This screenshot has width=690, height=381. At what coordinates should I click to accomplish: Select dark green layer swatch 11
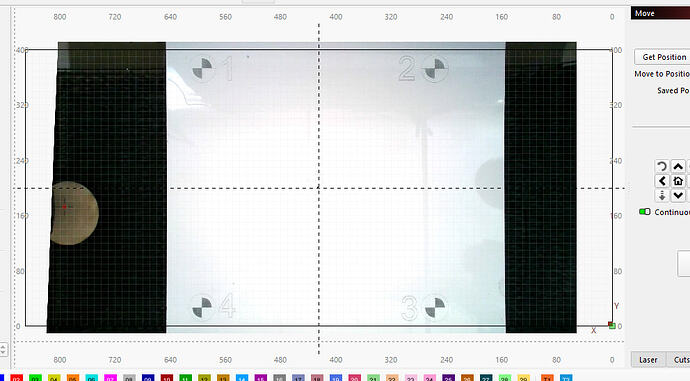186,377
